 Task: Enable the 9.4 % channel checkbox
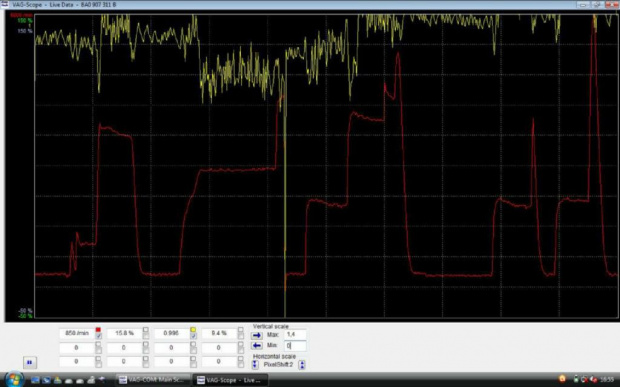click(x=240, y=336)
